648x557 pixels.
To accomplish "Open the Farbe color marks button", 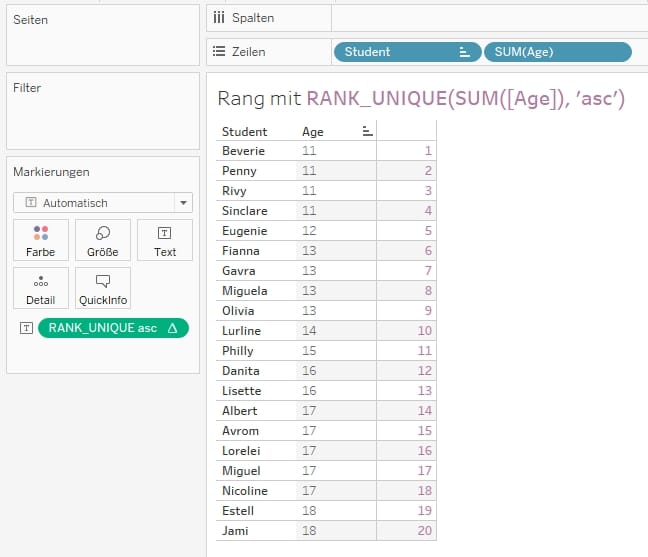I will click(x=41, y=240).
